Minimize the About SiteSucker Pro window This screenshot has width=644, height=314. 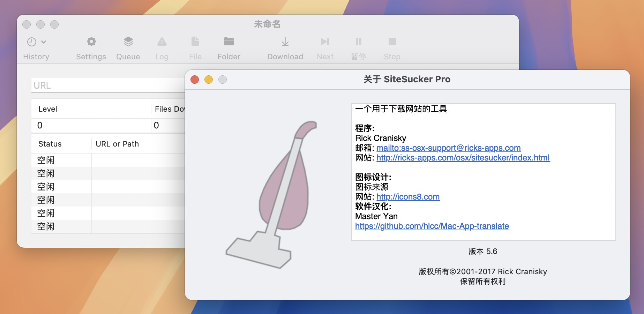coord(209,80)
